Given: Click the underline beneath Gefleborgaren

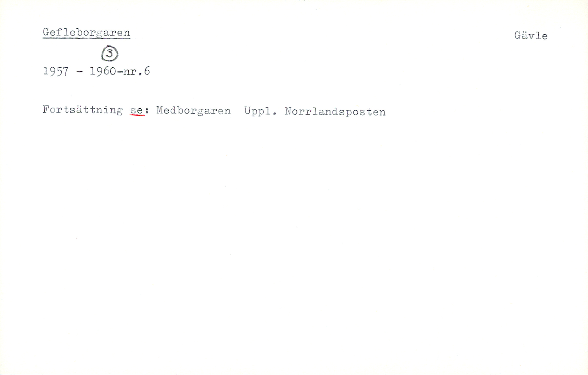Looking at the screenshot, I should (x=86, y=38).
